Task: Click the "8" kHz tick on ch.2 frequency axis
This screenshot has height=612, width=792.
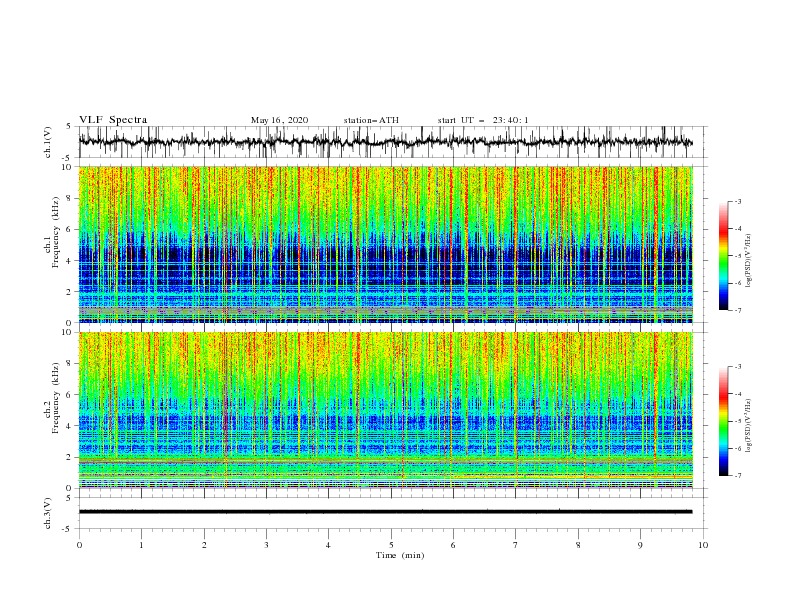Action: point(71,364)
